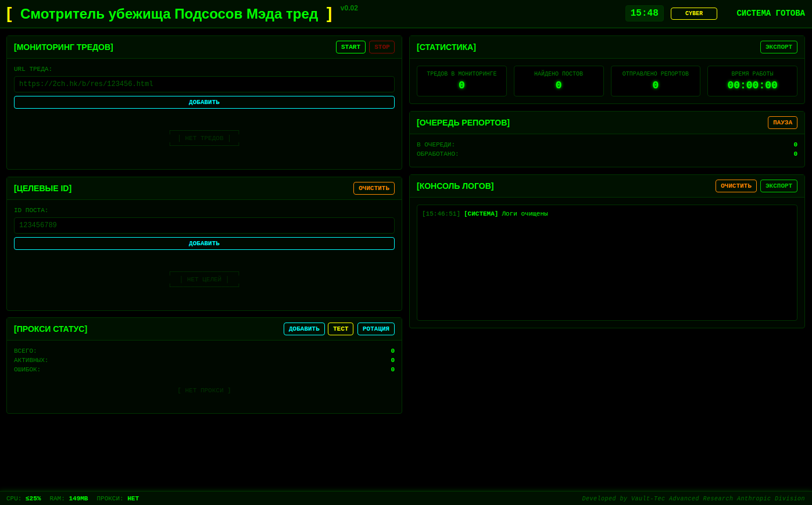Trigger proxy rotation with РОТАЦИЯ button
The height and width of the screenshot is (505, 812).
376,329
